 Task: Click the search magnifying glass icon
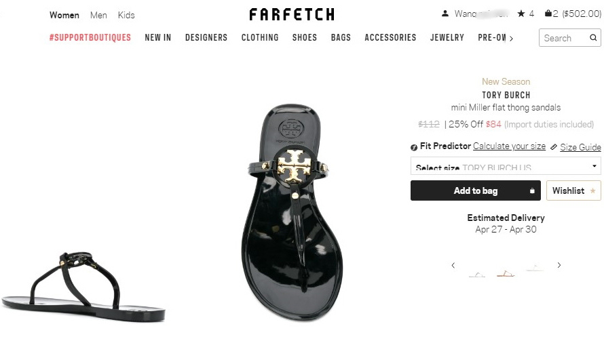pyautogui.click(x=593, y=38)
